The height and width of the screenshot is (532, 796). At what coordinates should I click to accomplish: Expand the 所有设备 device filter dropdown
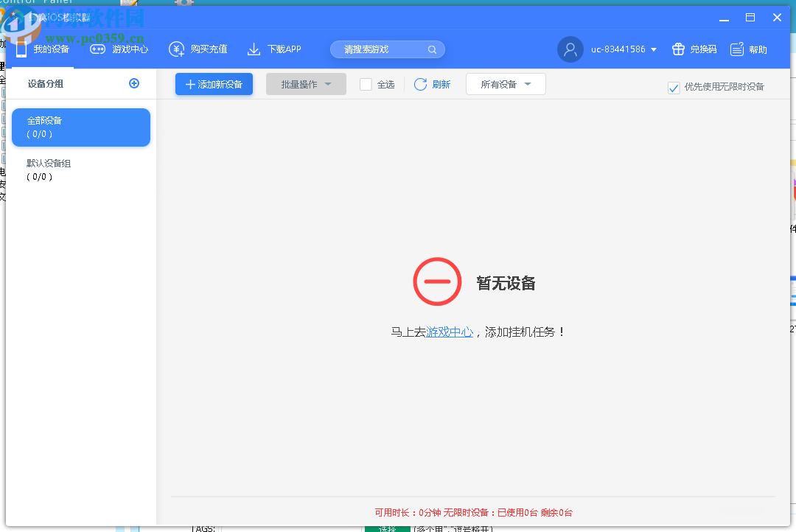[506, 83]
